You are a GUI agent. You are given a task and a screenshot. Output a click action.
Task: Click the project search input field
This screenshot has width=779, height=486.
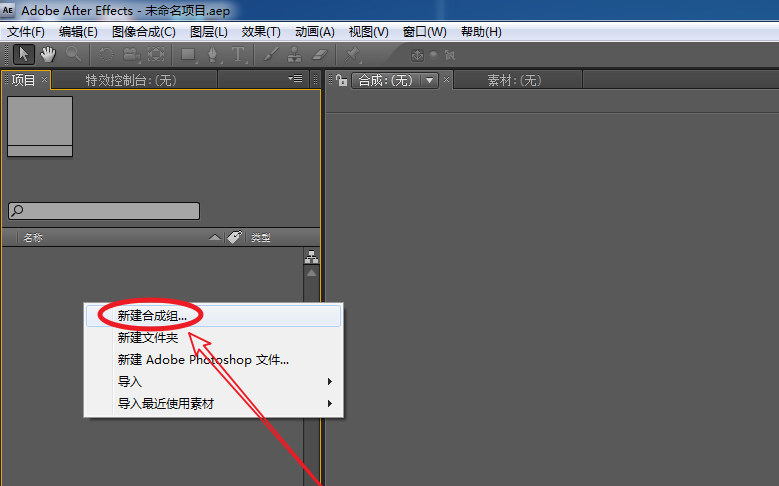click(x=104, y=211)
